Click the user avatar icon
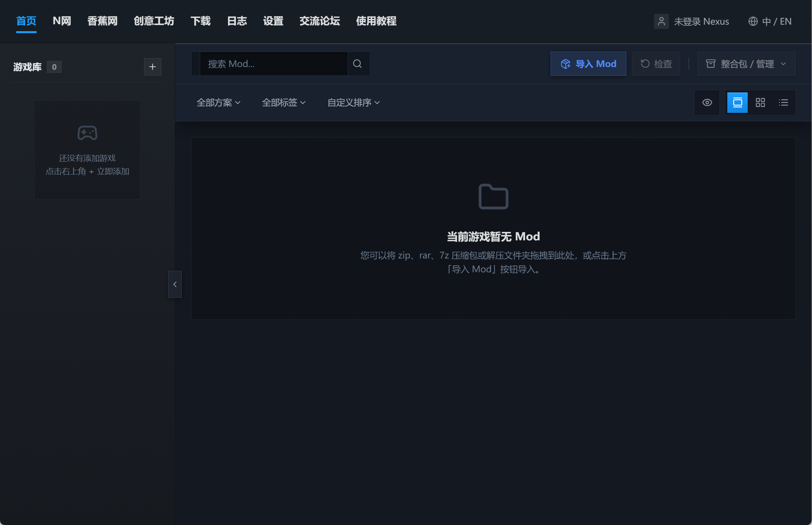812x525 pixels. tap(661, 22)
